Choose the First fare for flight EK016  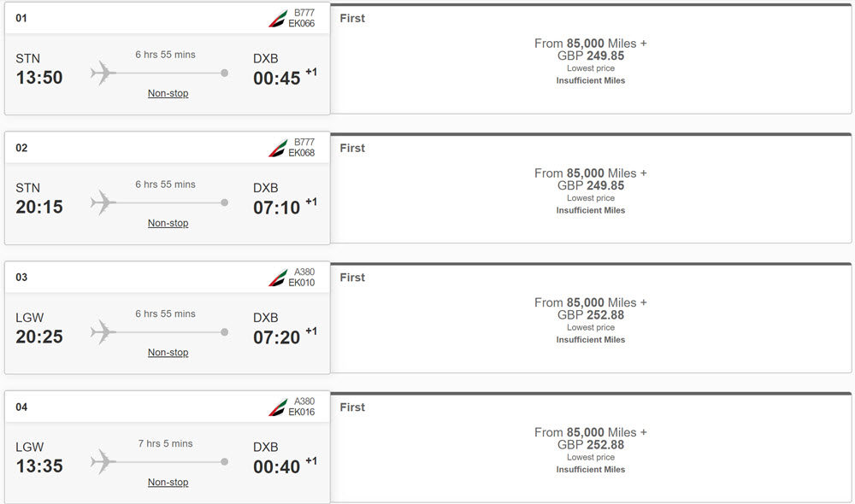591,448
